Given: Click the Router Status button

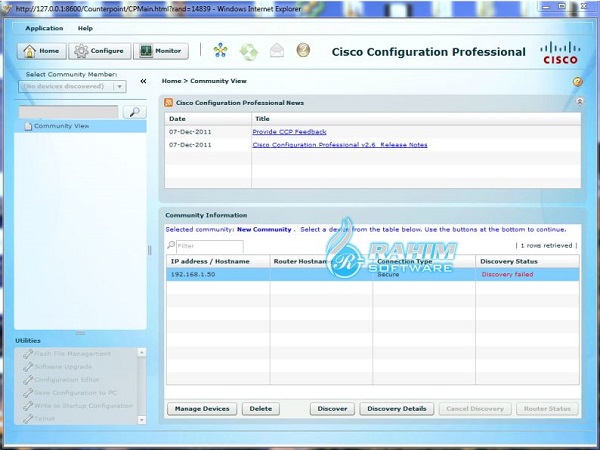Looking at the screenshot, I should 547,409.
